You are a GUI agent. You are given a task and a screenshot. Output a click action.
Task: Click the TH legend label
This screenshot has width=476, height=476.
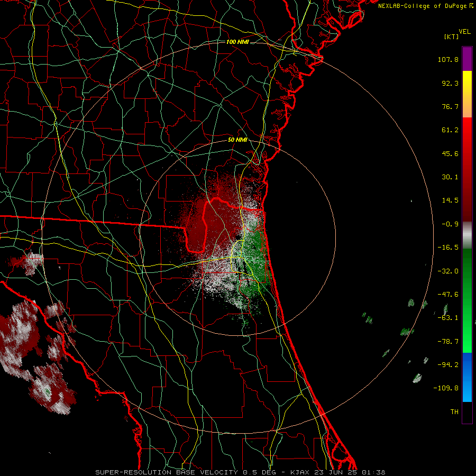point(454,412)
